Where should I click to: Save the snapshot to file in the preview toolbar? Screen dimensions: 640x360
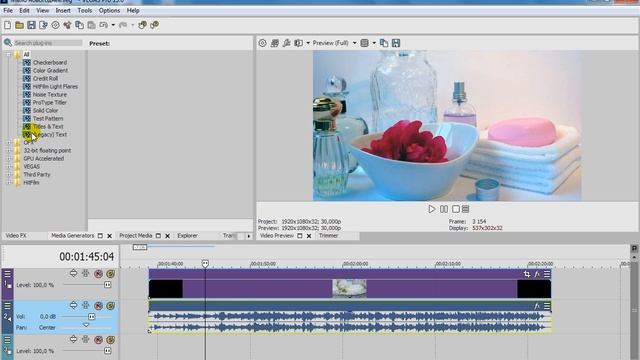(396, 43)
